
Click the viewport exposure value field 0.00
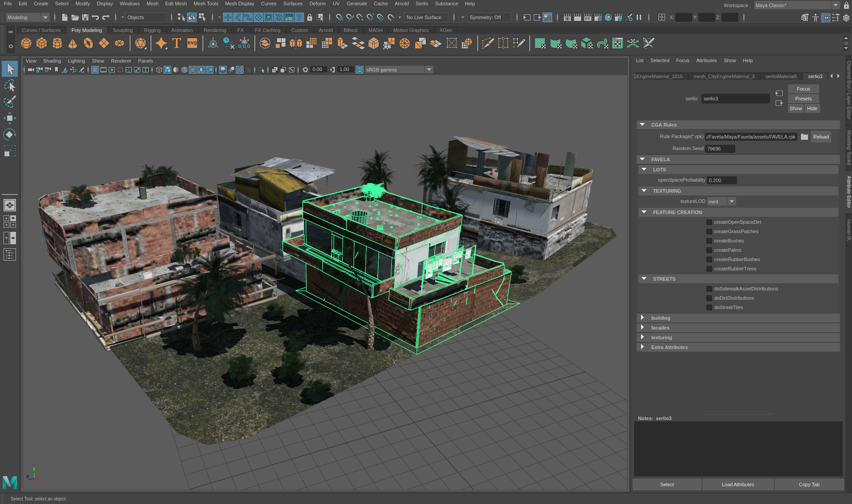coord(318,70)
